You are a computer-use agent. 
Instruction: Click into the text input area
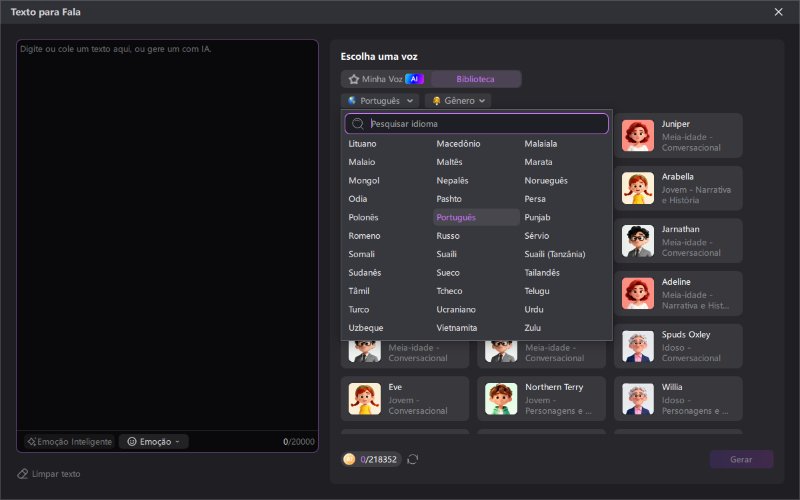click(x=167, y=235)
